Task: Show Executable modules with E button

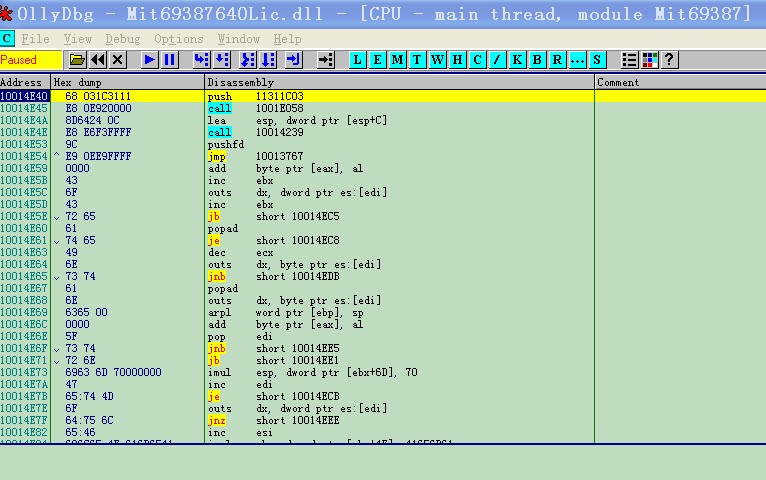Action: pos(378,60)
